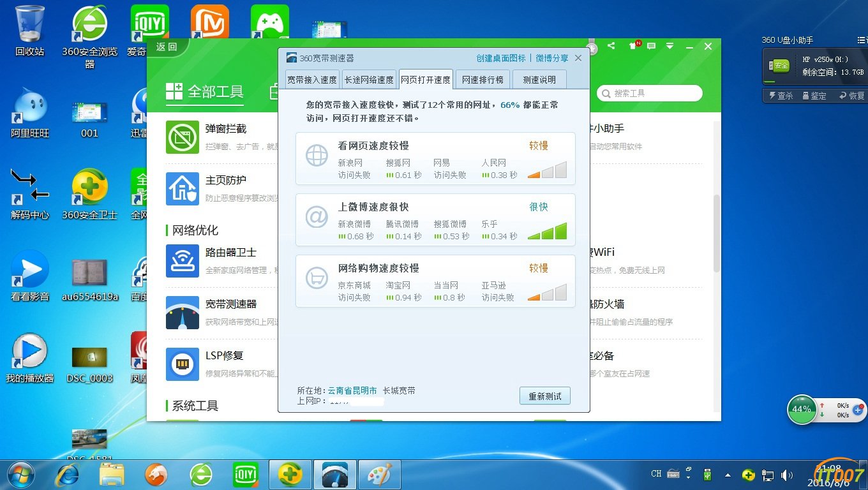Open the 001 desktop image file

pos(90,119)
